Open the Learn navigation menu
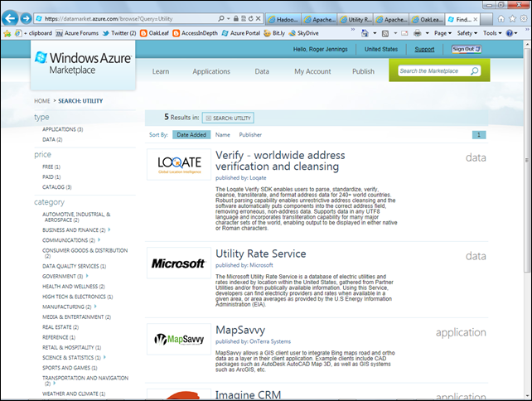 (161, 71)
